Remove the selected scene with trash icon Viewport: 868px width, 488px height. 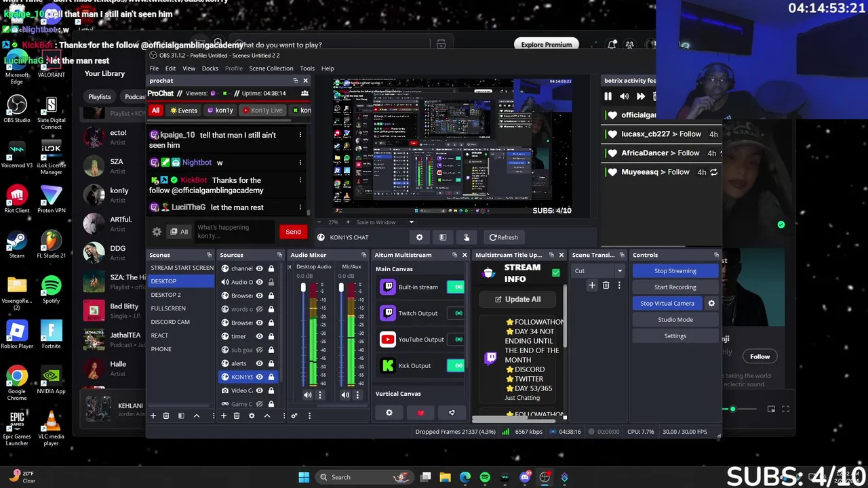[x=166, y=415]
